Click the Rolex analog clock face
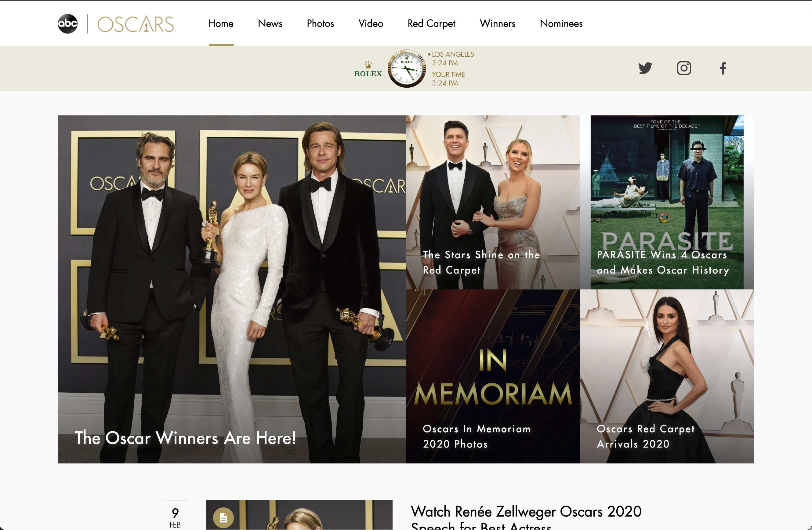 [406, 69]
